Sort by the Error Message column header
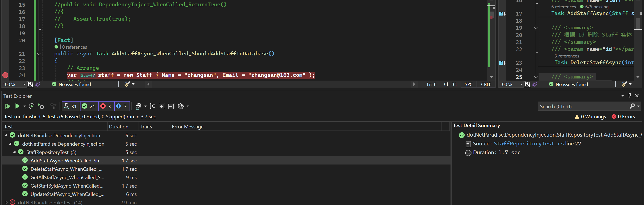The width and height of the screenshot is (644, 205). pyautogui.click(x=306, y=127)
